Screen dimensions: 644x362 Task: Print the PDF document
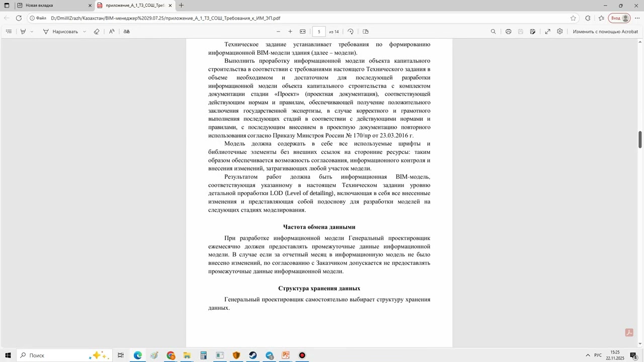pos(509,31)
